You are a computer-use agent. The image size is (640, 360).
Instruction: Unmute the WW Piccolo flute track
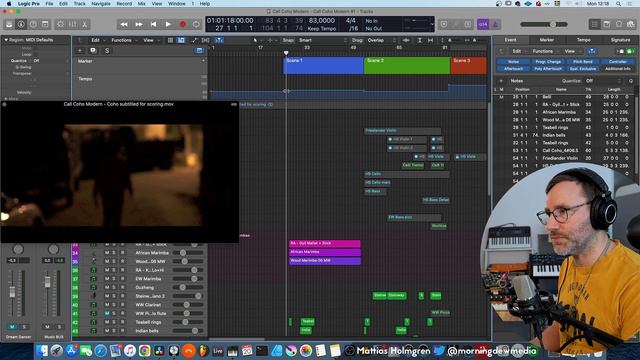click(107, 313)
